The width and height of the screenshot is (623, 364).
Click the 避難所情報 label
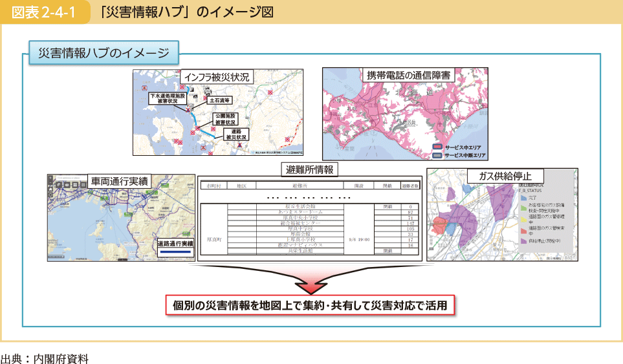pos(309,169)
